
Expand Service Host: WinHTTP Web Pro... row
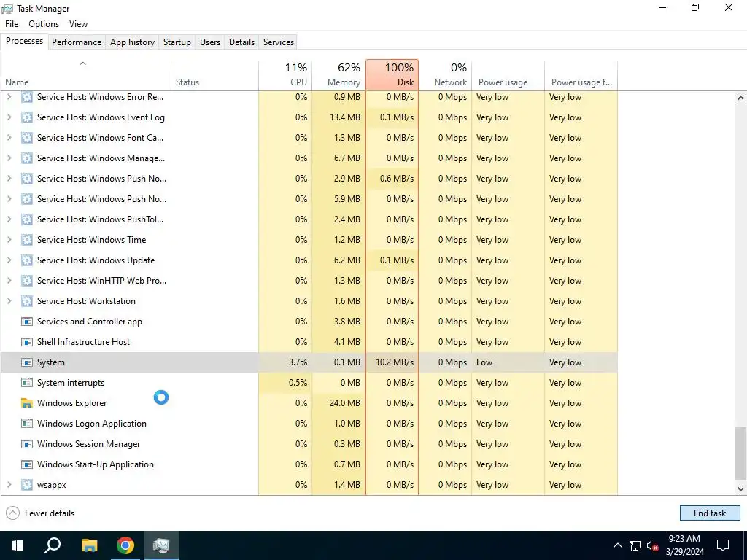pos(9,281)
